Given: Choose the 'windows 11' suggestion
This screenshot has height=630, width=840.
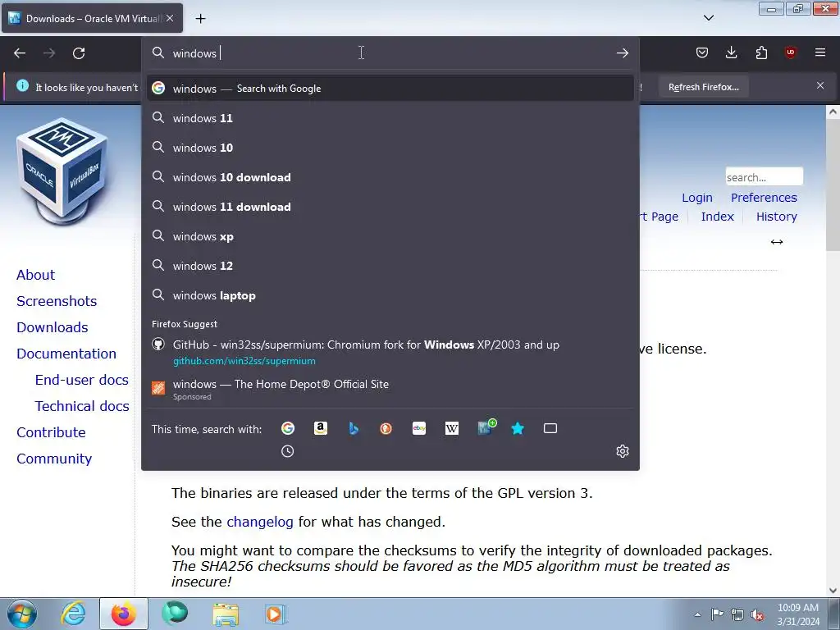Looking at the screenshot, I should tap(390, 118).
